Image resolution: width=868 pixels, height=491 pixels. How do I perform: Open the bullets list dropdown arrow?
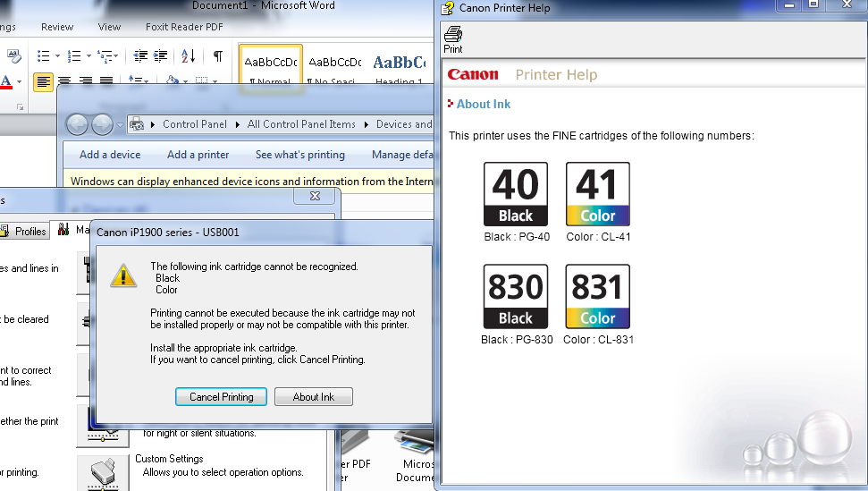point(57,56)
